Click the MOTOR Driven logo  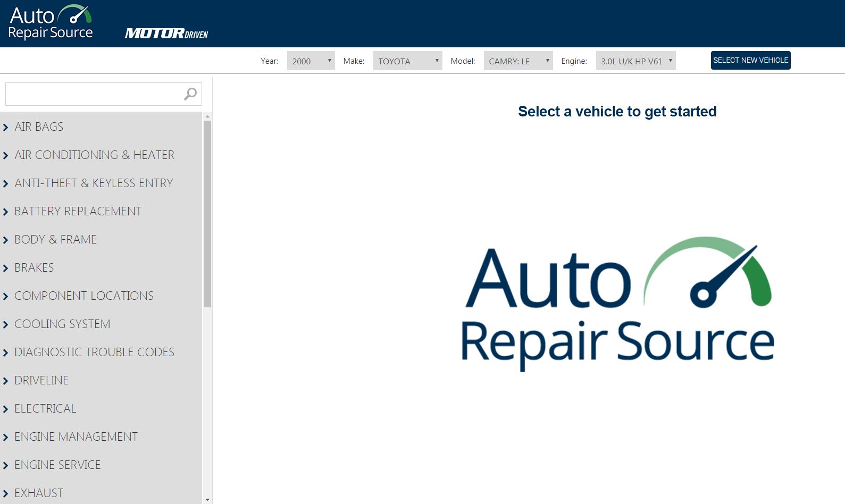[x=166, y=33]
